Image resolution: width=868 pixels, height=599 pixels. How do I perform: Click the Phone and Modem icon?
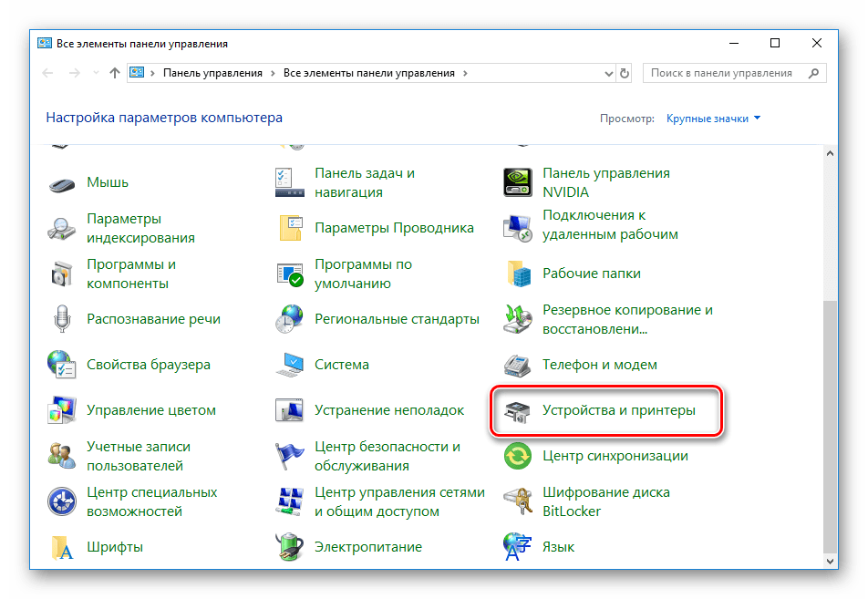[518, 365]
